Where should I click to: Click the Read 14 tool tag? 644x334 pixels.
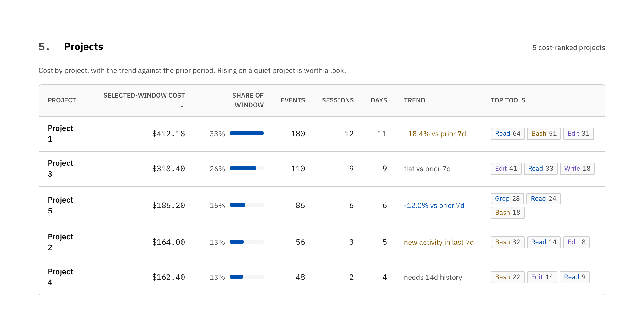pos(544,242)
